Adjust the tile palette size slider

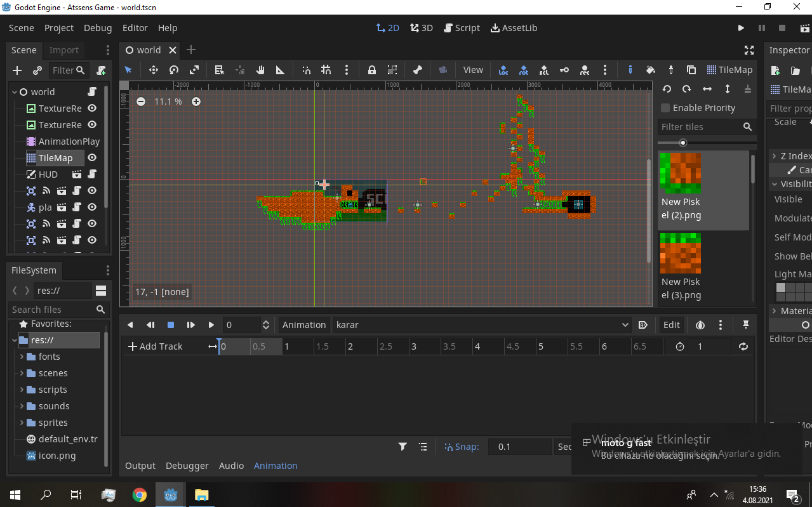(x=682, y=143)
